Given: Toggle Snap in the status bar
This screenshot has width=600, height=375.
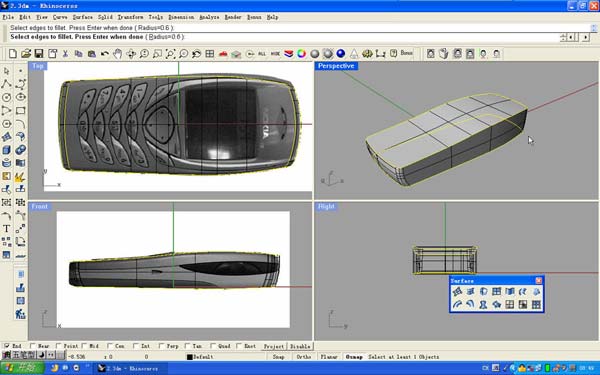Looking at the screenshot, I should click(279, 357).
